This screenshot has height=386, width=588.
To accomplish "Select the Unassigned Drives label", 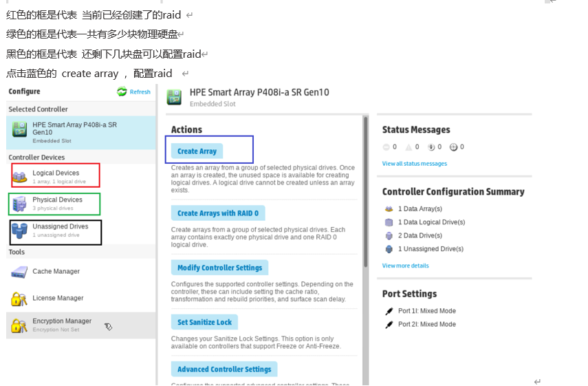I will pyautogui.click(x=61, y=226).
